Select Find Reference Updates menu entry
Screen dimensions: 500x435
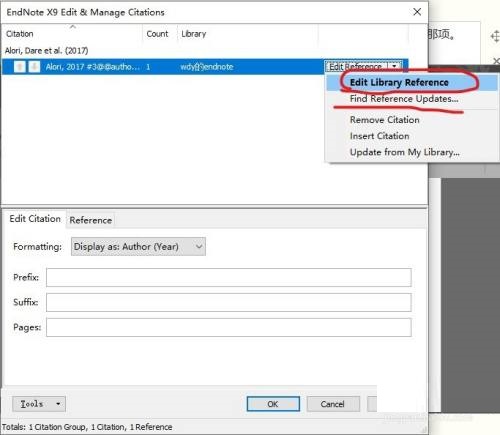click(404, 99)
